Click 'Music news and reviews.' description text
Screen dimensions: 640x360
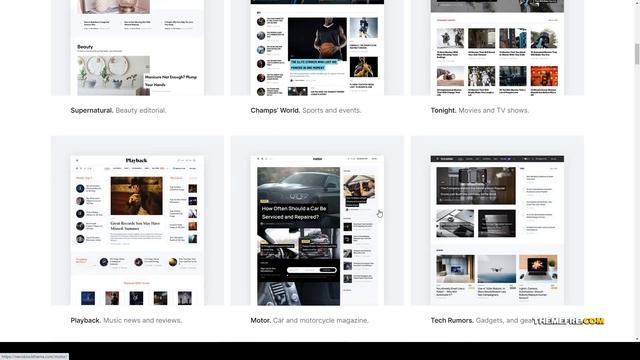[x=142, y=320]
